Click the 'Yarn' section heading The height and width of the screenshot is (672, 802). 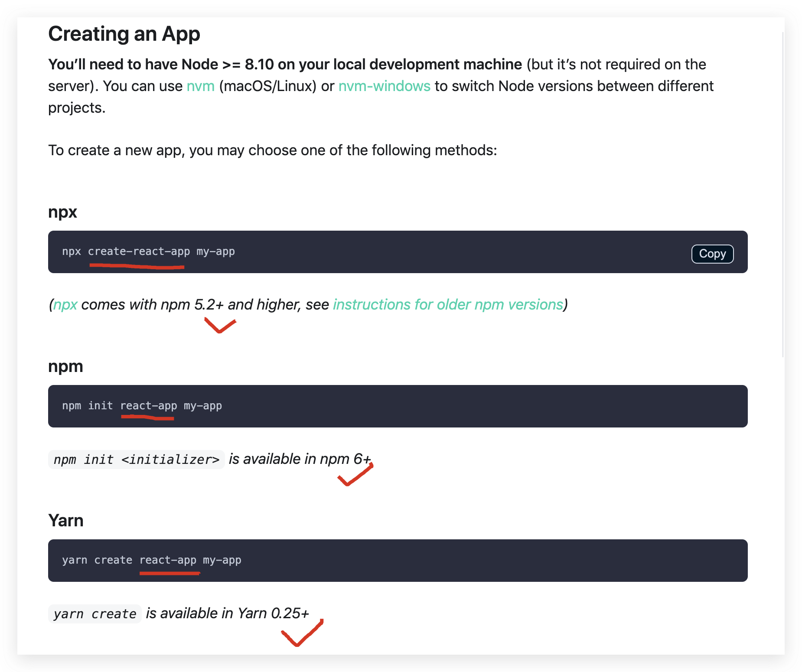tap(65, 520)
